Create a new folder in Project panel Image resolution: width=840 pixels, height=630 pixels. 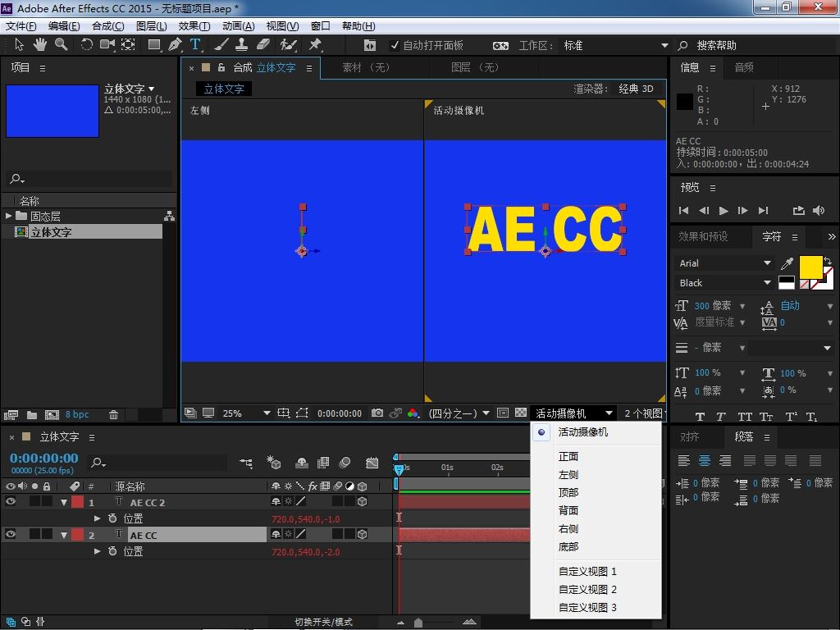[x=32, y=414]
